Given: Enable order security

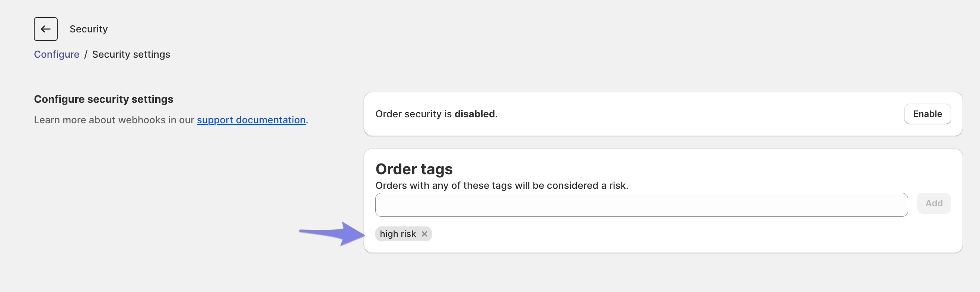Looking at the screenshot, I should pos(927,114).
